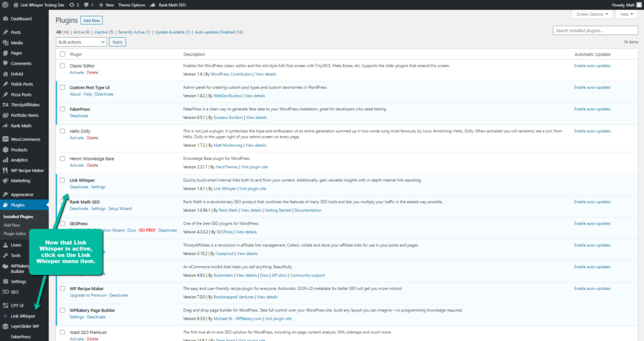Expand Screen Options panel
This screenshot has width=644, height=341.
point(592,14)
